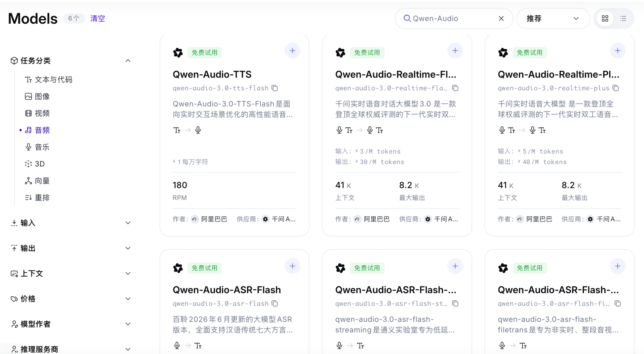The width and height of the screenshot is (644, 354).
Task: Open the Qwen-Audio-Realtime-Fl... model title
Action: [396, 74]
